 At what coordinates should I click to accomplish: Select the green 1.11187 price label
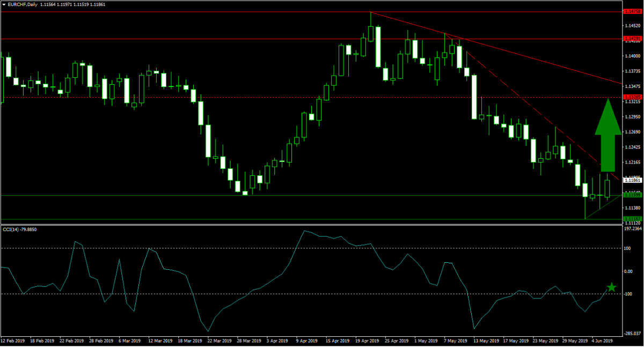pos(631,219)
